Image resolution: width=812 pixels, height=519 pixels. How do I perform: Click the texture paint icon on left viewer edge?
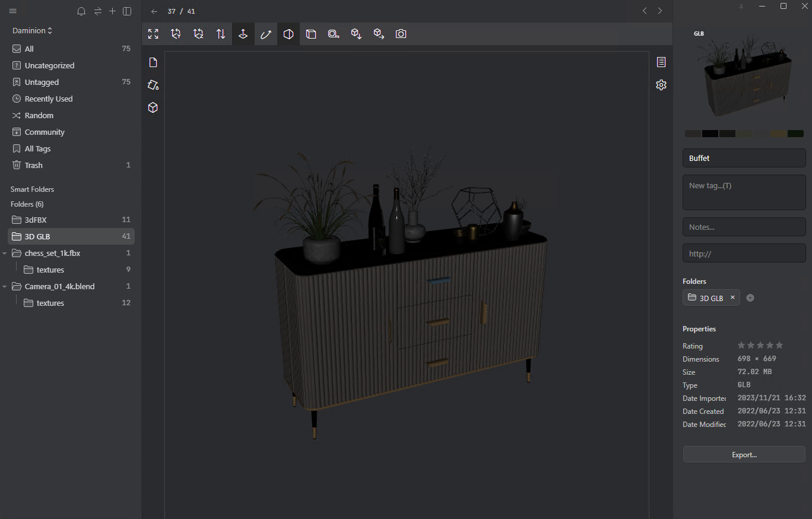pos(153,85)
